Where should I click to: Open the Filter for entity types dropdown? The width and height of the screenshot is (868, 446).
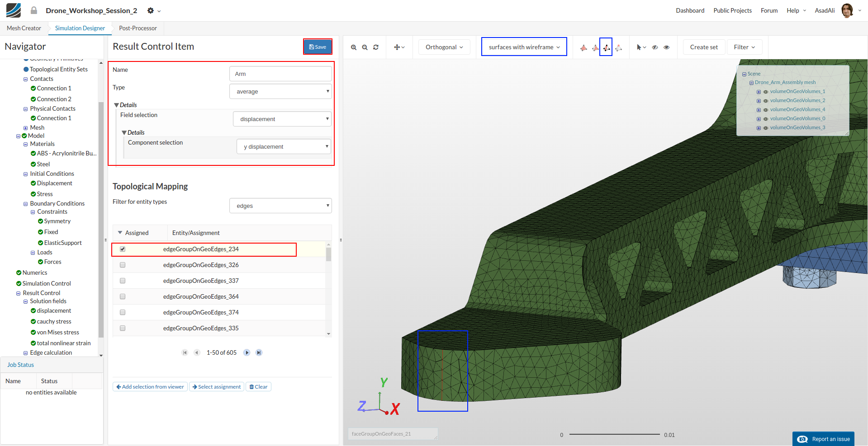click(x=280, y=206)
